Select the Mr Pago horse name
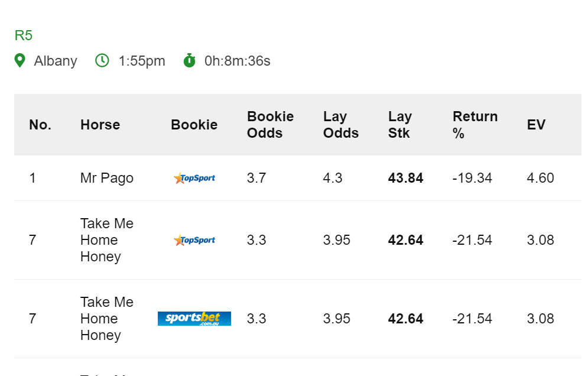 click(x=107, y=178)
